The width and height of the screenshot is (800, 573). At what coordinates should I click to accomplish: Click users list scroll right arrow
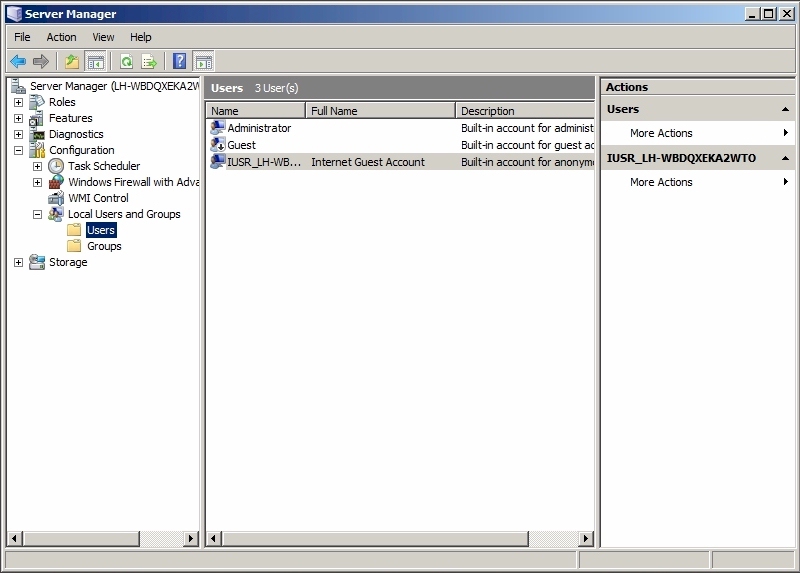[x=586, y=538]
